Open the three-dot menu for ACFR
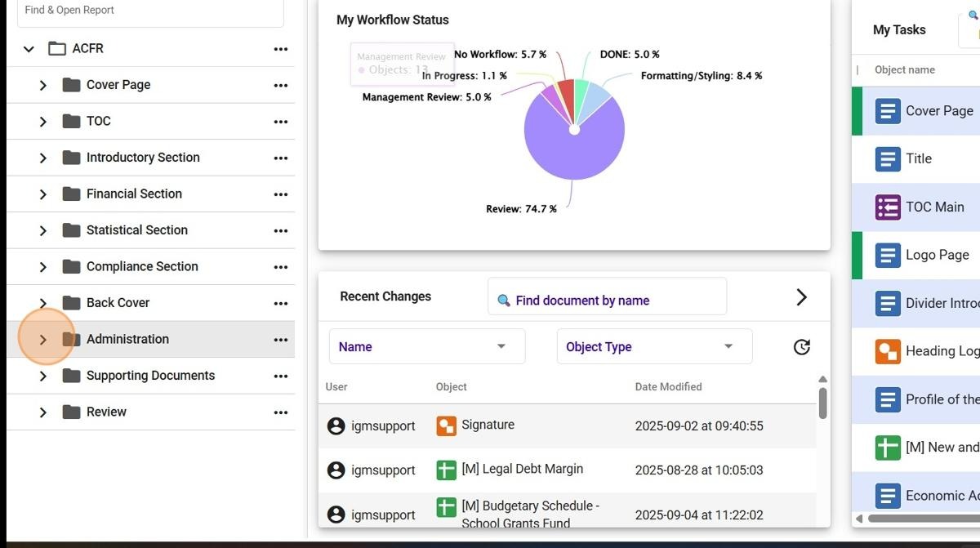Viewport: 980px width, 548px height. click(281, 49)
